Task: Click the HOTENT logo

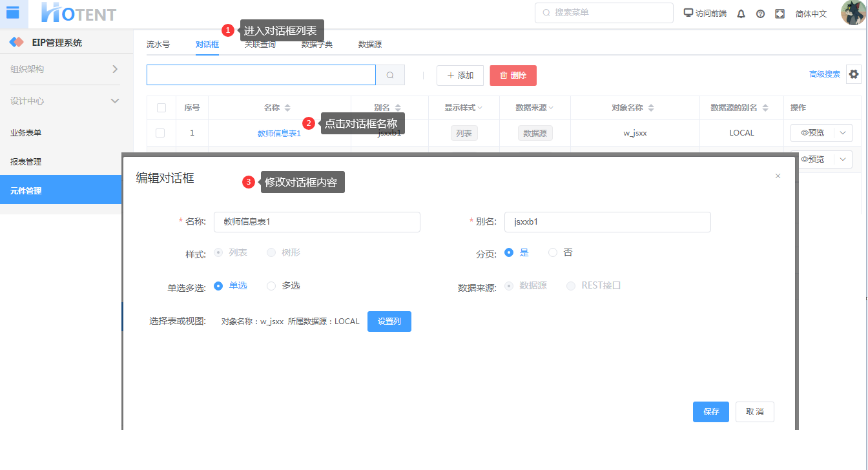Action: click(x=79, y=13)
